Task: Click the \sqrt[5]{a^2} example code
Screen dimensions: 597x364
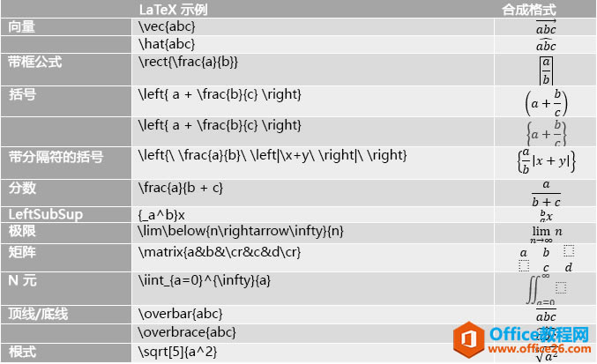Action: tap(178, 352)
